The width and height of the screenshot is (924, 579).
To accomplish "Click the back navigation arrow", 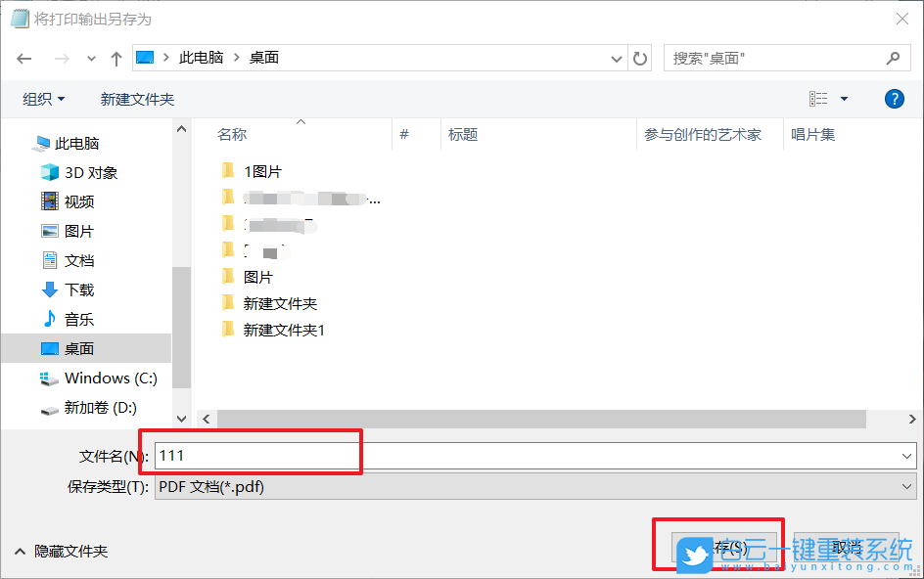I will coord(24,58).
